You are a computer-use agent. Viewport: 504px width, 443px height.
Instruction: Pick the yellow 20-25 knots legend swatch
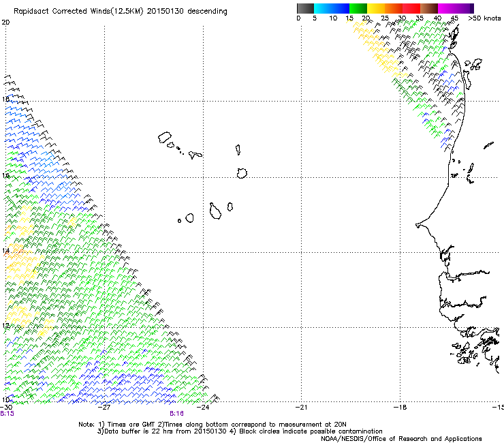pyautogui.click(x=376, y=8)
